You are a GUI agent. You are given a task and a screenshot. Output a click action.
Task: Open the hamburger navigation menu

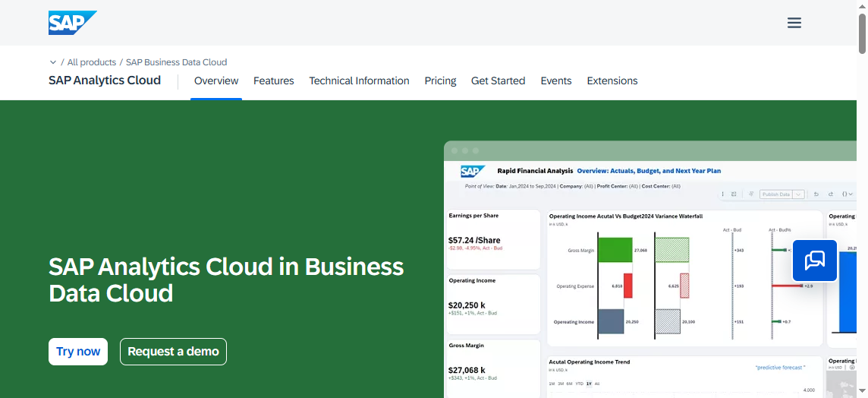click(794, 23)
